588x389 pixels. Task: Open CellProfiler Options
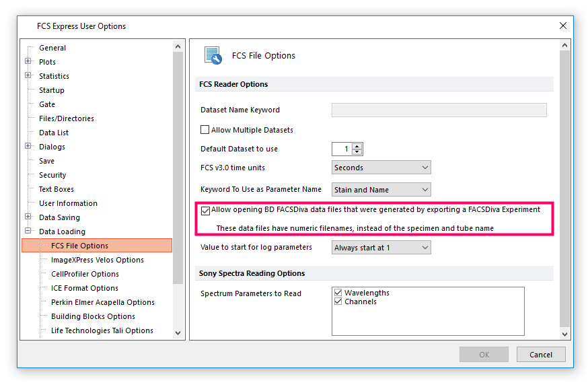click(85, 274)
